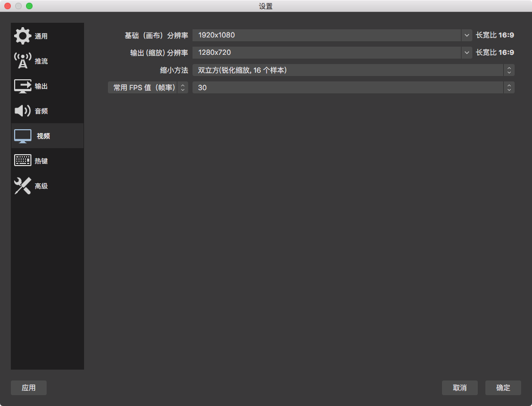Open the FPS value 30 dropdown

tap(352, 87)
